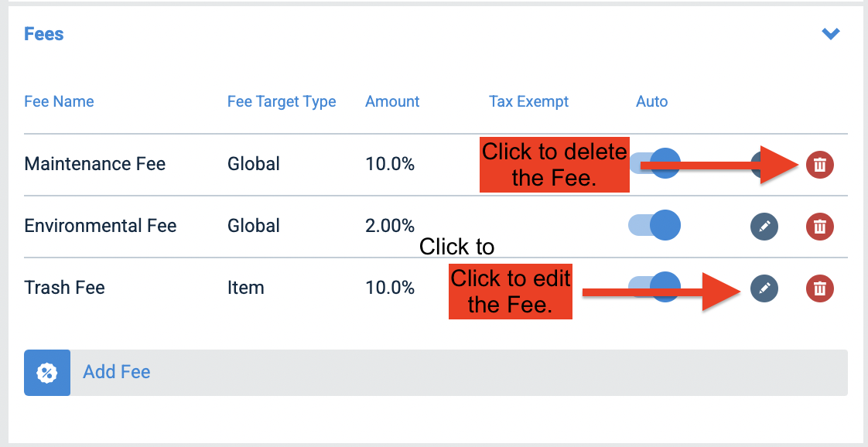Click Global target type for Environmental Fee
The width and height of the screenshot is (868, 447).
point(254,226)
